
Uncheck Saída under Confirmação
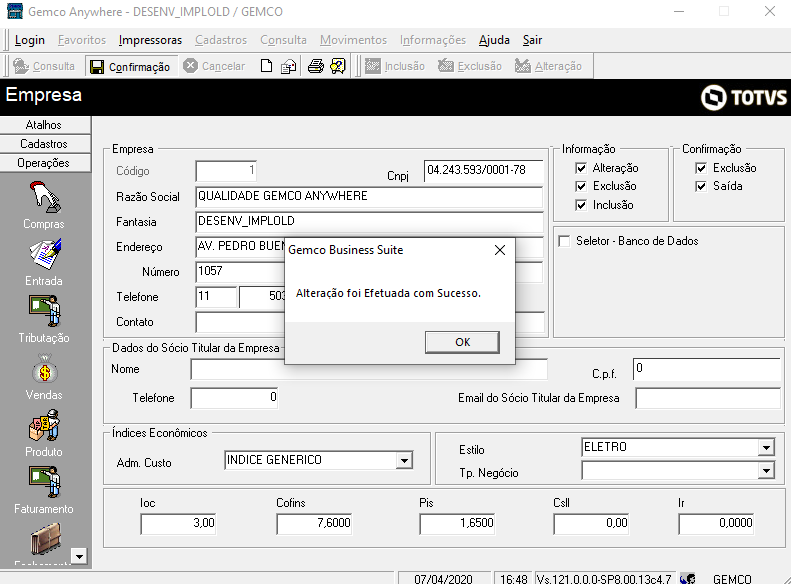tap(701, 186)
